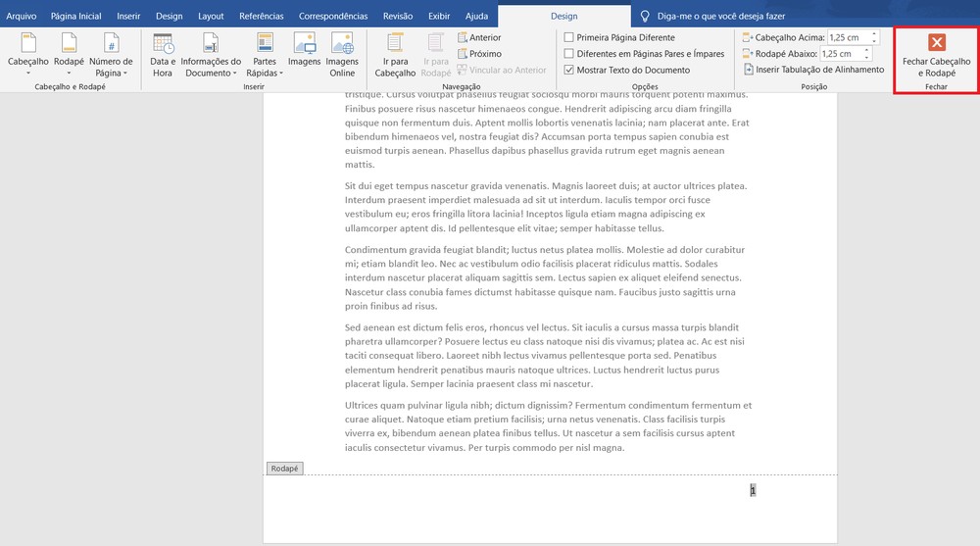
Task: Switch to the Revisão tab
Action: (x=398, y=17)
